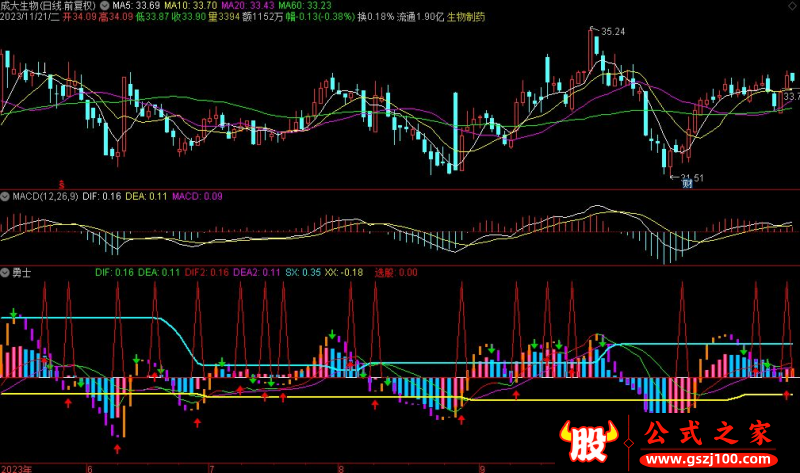Select the 成大生物(日线,前复权) chart title
The width and height of the screenshot is (800, 473).
[48, 6]
